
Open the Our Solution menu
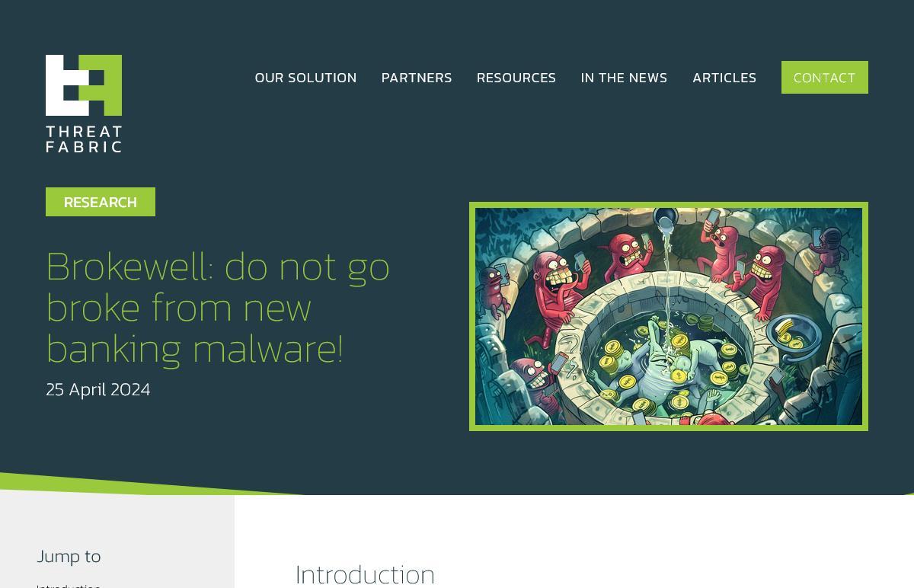pos(305,78)
